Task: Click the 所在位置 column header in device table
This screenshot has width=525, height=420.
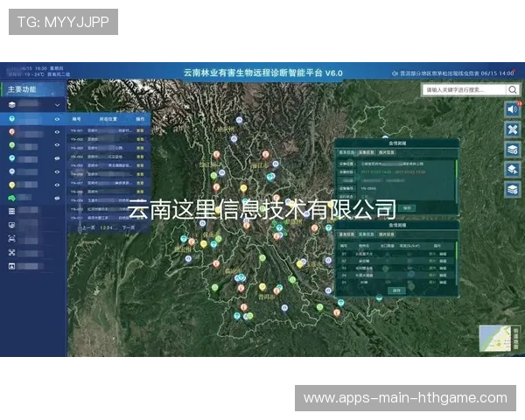Action: pyautogui.click(x=108, y=119)
